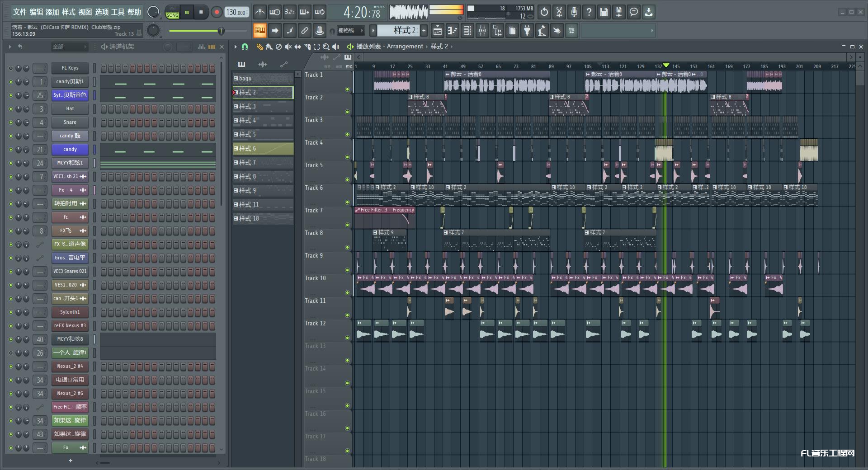Select the delete tool in playlist toolbar
This screenshot has height=470, width=868.
[278, 47]
